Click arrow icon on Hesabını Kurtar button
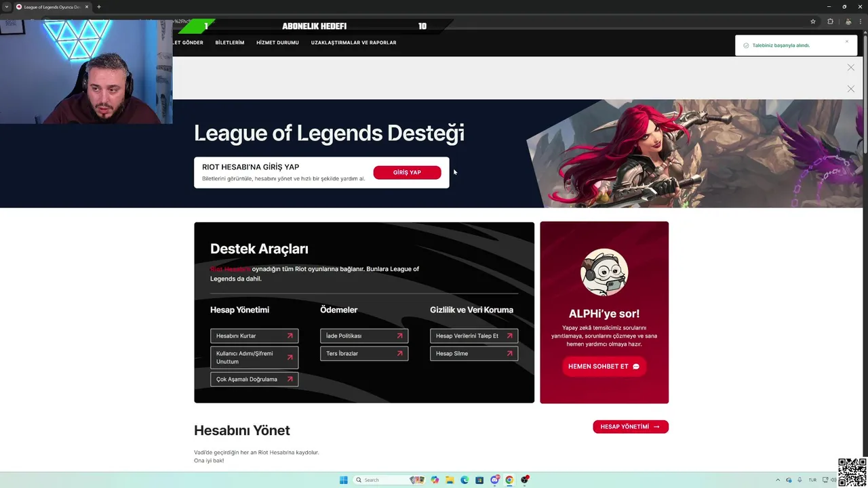This screenshot has height=488, width=868. 290,335
